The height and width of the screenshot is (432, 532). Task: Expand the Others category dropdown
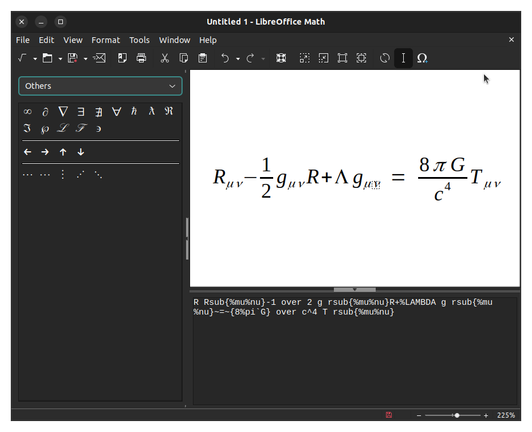[x=100, y=86]
